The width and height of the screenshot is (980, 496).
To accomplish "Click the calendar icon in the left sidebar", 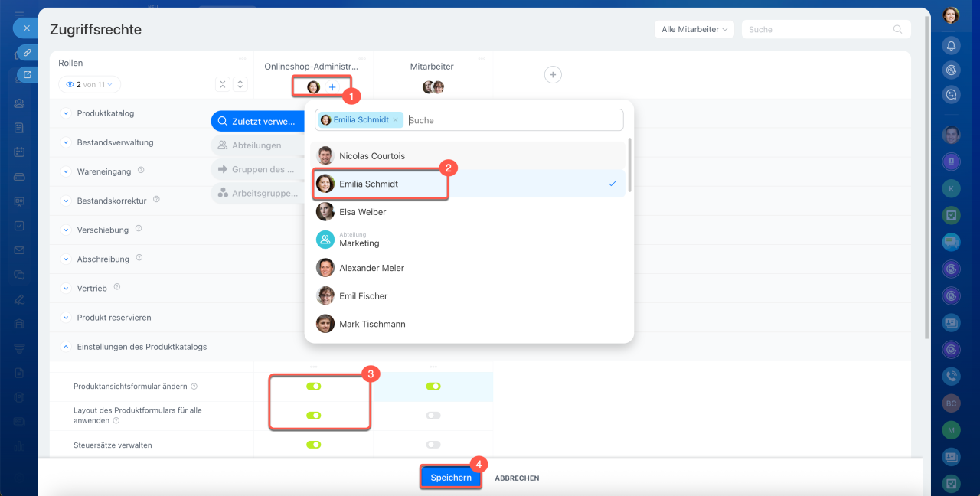I will coord(19,152).
